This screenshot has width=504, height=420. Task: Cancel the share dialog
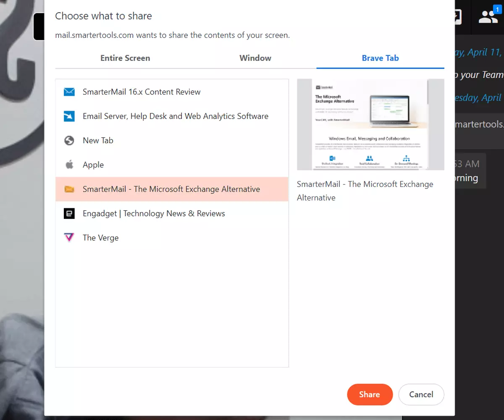point(421,394)
